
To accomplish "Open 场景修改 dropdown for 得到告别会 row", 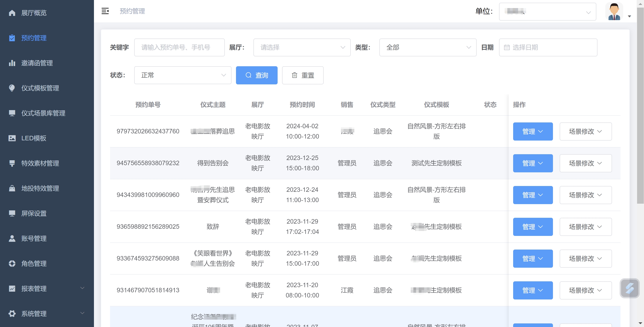I will coord(585,163).
